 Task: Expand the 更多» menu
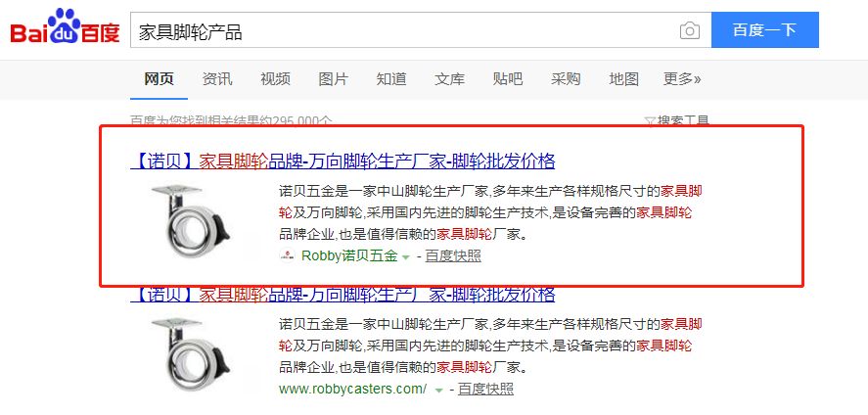[x=682, y=79]
